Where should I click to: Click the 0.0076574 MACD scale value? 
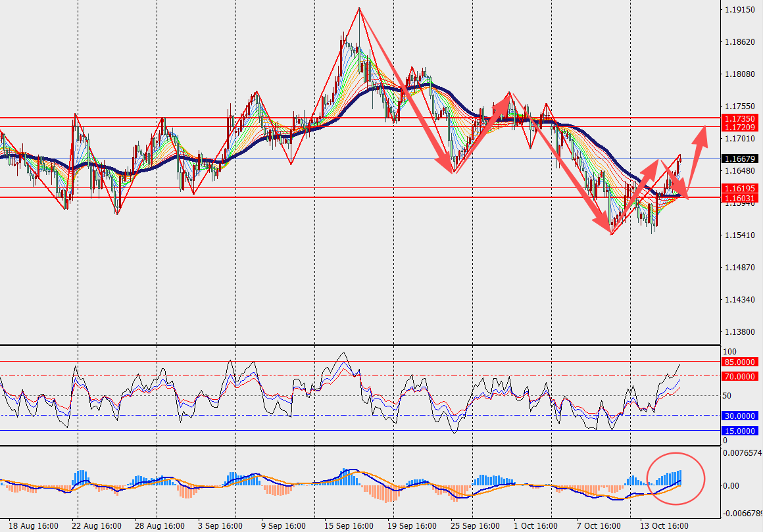742,452
